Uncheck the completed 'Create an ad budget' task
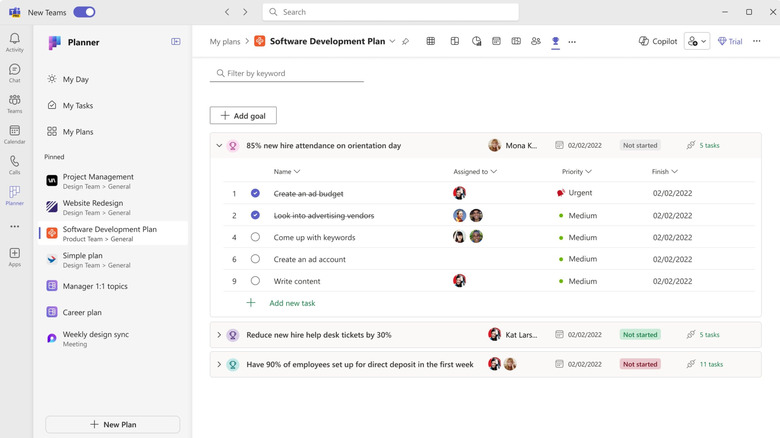The width and height of the screenshot is (780, 438). [x=255, y=193]
